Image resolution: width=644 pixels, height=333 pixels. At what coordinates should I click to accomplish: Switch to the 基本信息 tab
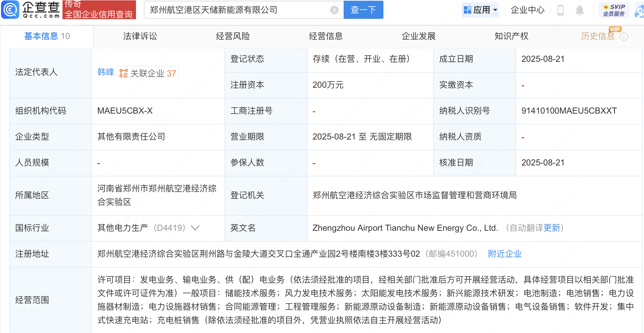(x=47, y=36)
